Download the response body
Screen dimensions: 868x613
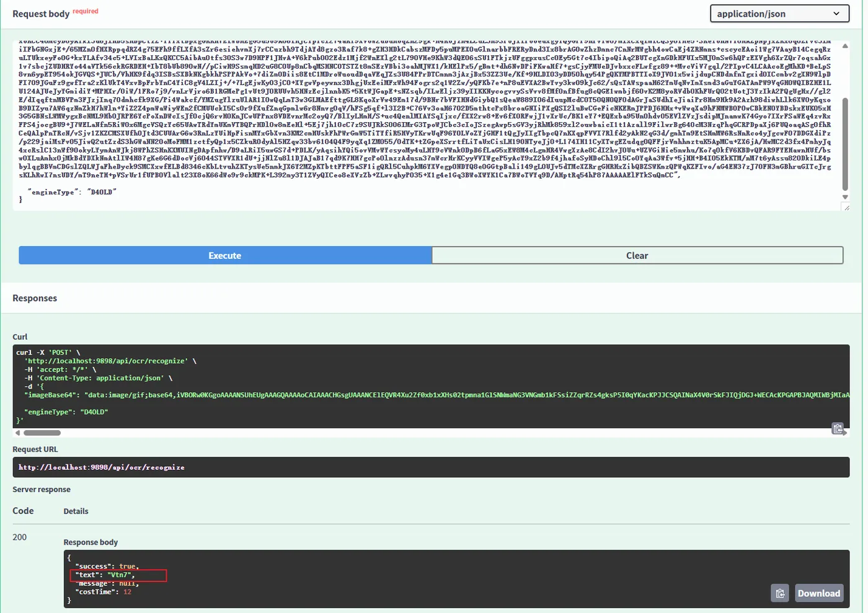point(819,593)
